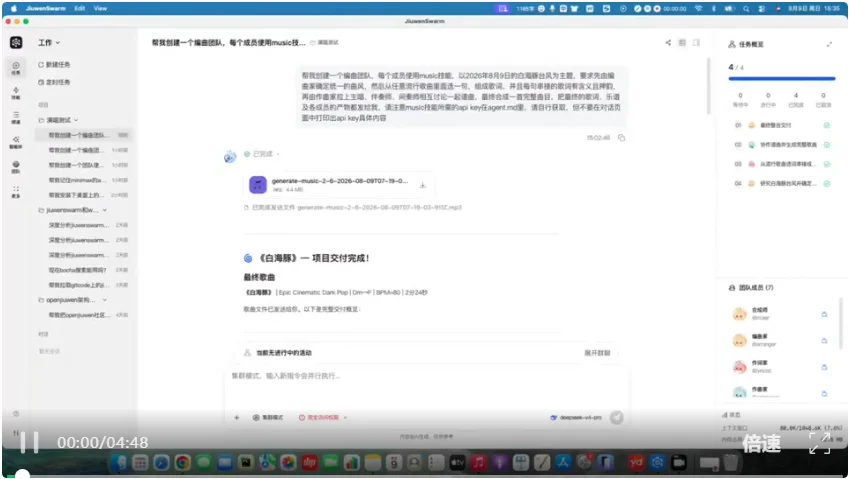
Task: Click the green check for task 03
Action: [x=827, y=164]
